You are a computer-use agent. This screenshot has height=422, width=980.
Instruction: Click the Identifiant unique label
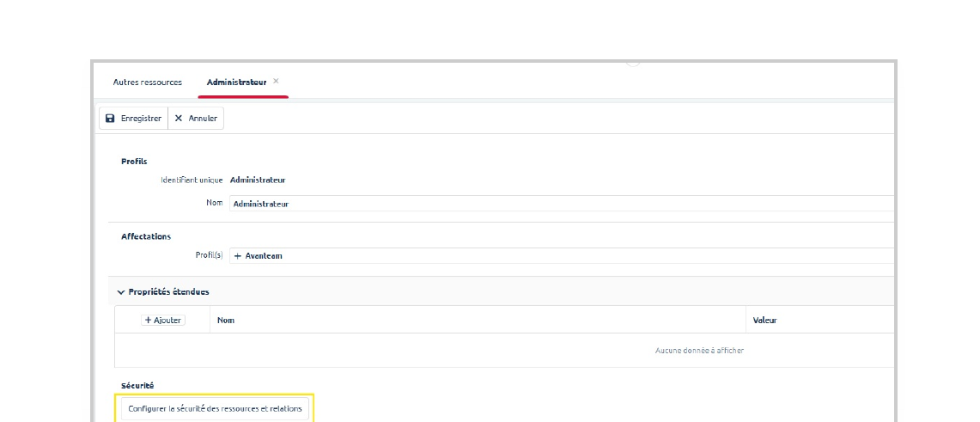192,180
